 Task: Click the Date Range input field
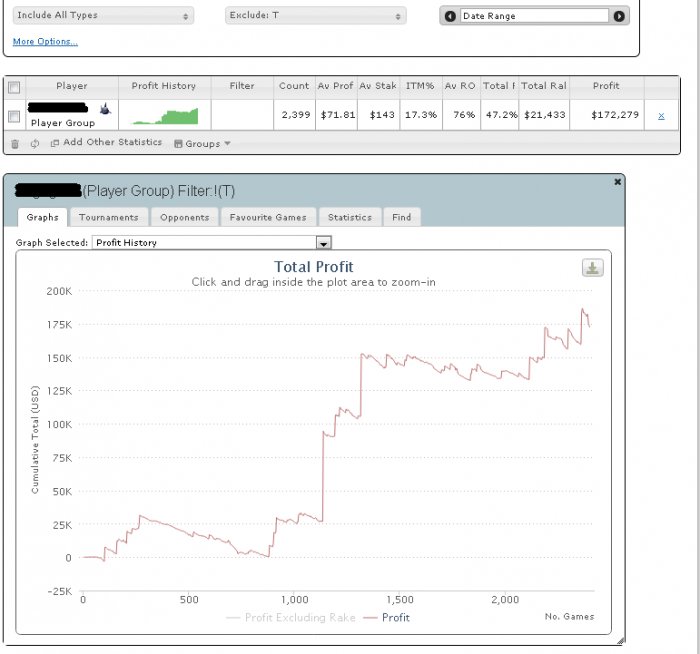(534, 16)
